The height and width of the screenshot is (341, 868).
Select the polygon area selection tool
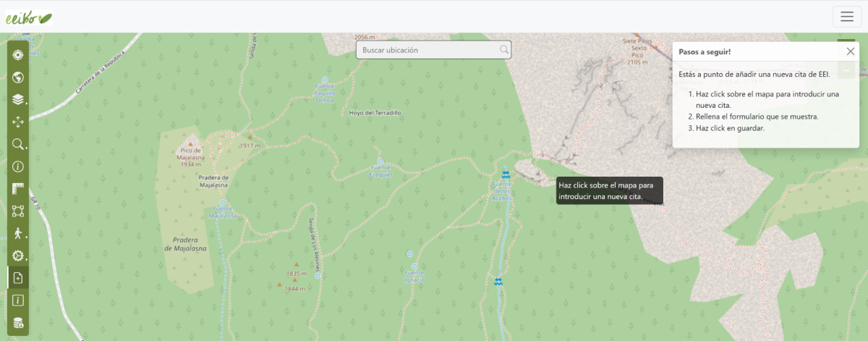coord(18,211)
